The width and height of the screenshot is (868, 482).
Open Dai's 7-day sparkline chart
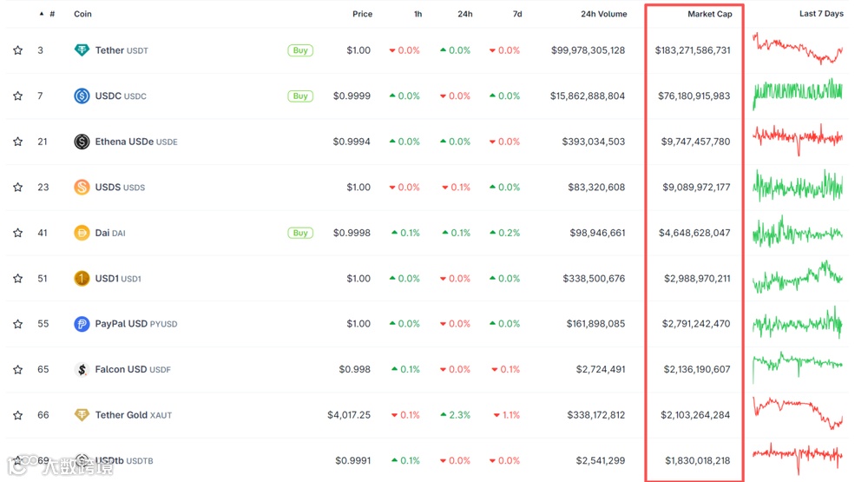click(x=798, y=232)
